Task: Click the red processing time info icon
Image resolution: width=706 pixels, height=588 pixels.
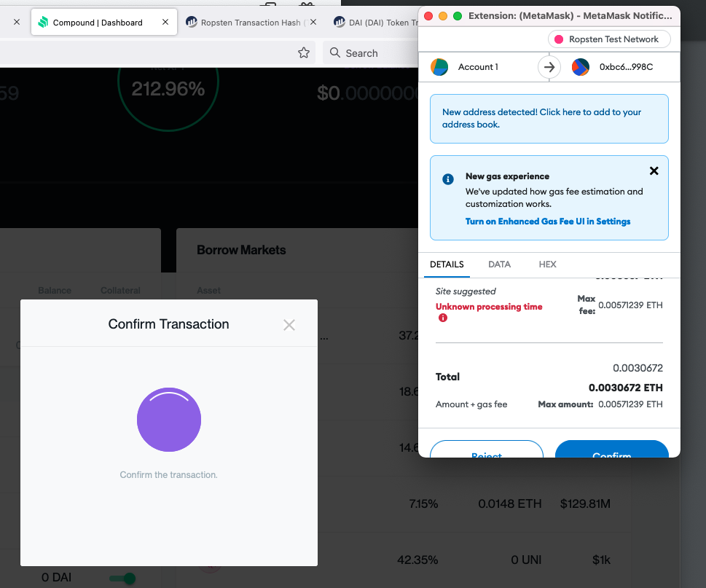Action: [443, 318]
